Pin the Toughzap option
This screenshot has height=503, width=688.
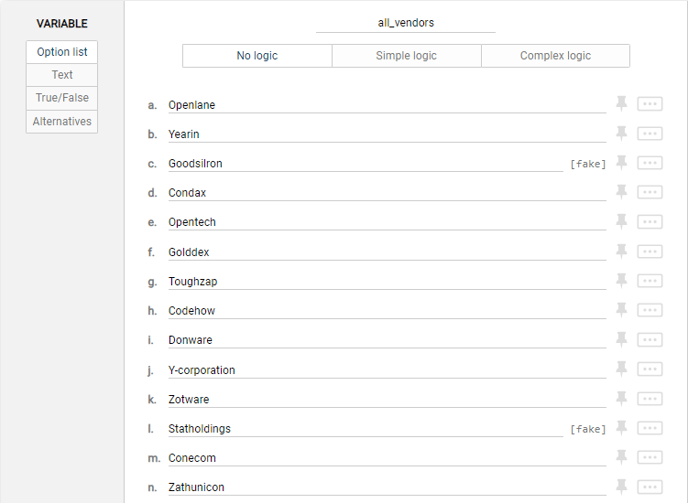[x=622, y=281]
